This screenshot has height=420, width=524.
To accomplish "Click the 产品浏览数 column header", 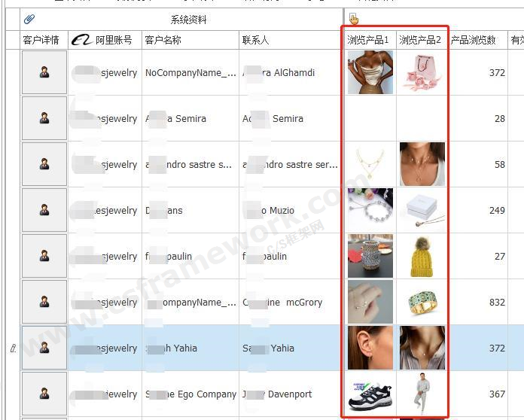I will [x=473, y=40].
